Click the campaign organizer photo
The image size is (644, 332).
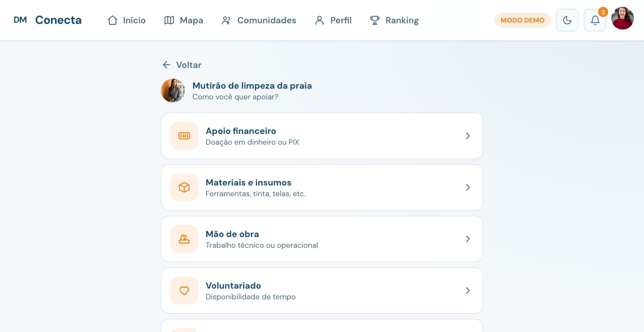(173, 91)
